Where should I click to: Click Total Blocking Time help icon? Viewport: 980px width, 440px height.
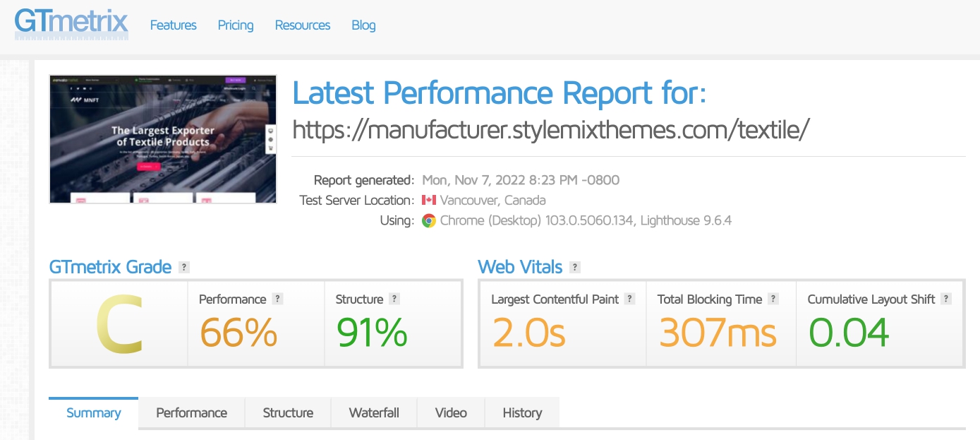tap(773, 299)
